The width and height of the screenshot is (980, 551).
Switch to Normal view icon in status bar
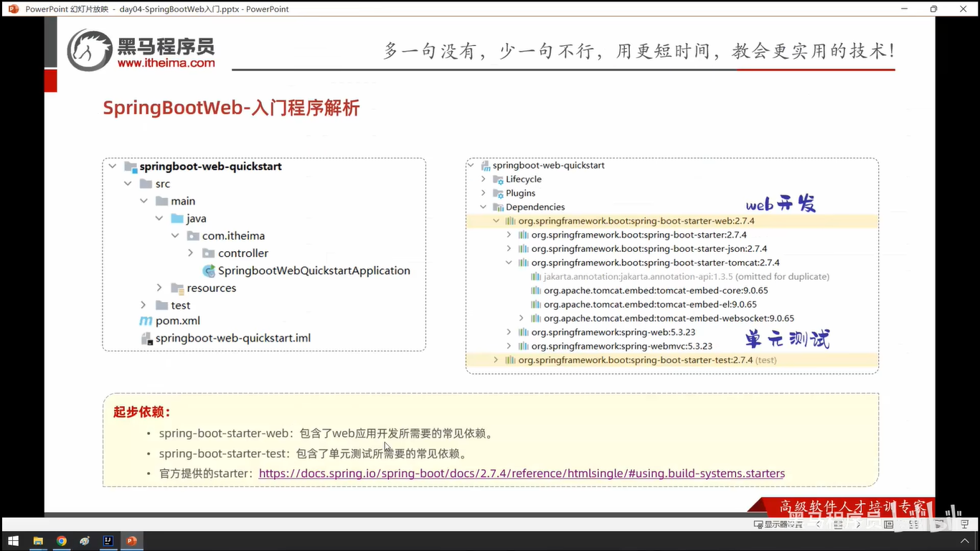(888, 524)
